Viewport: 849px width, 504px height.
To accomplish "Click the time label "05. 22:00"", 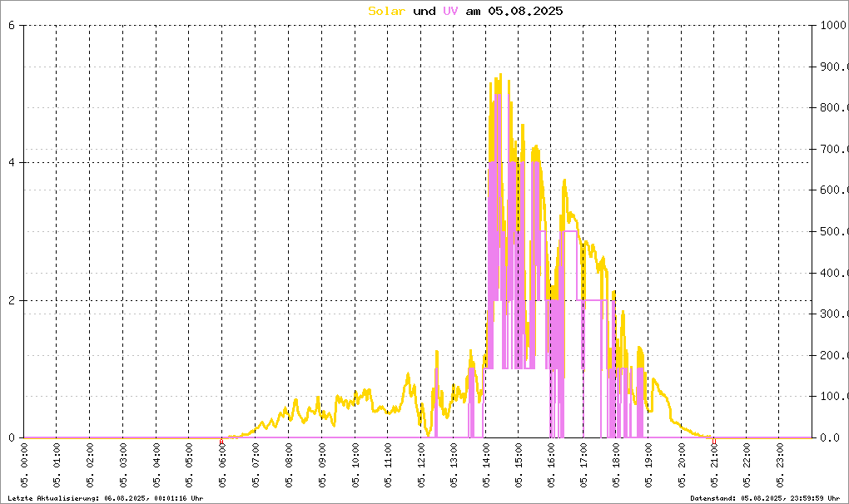I will [x=746, y=466].
